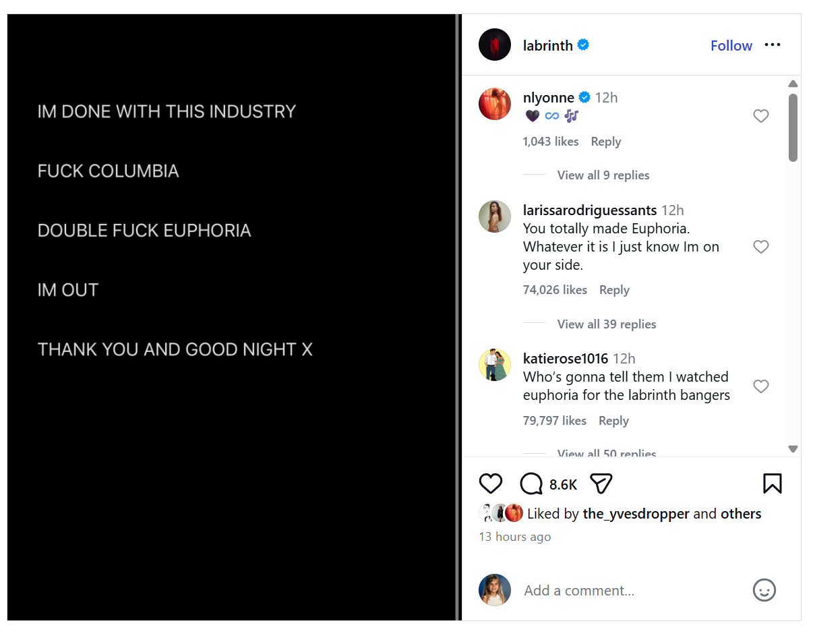Open labrinth's profile picture

pos(495,45)
